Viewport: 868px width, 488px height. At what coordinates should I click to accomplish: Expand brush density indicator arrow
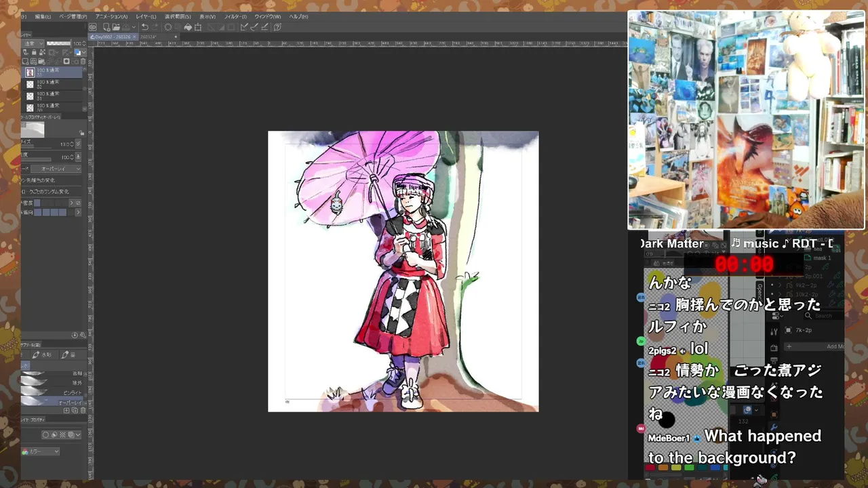[x=71, y=203]
